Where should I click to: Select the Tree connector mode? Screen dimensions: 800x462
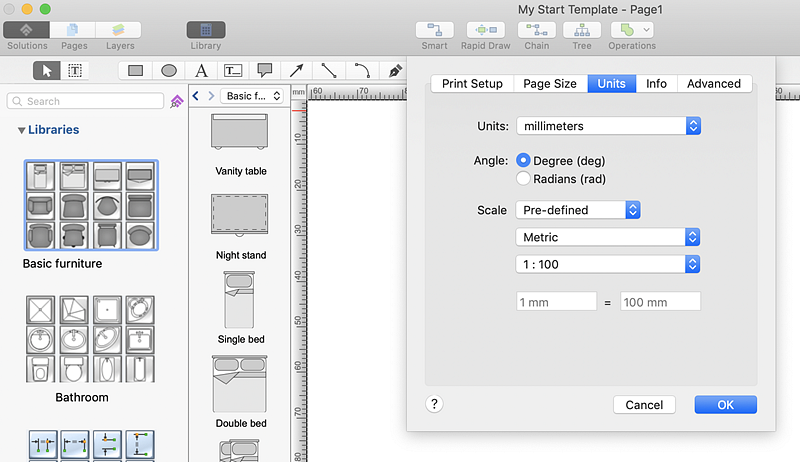point(582,31)
